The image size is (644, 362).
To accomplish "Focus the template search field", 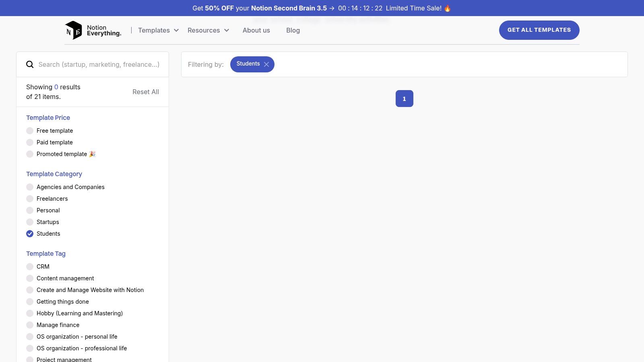I will [99, 64].
